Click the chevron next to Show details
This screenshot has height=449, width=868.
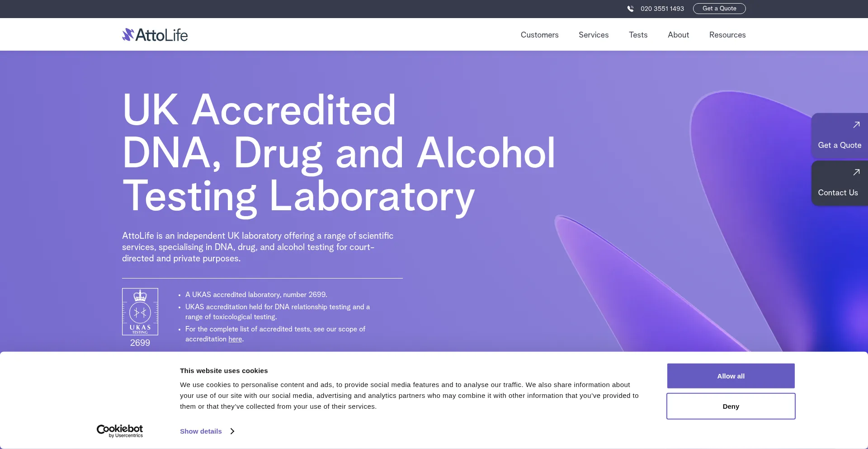point(232,431)
